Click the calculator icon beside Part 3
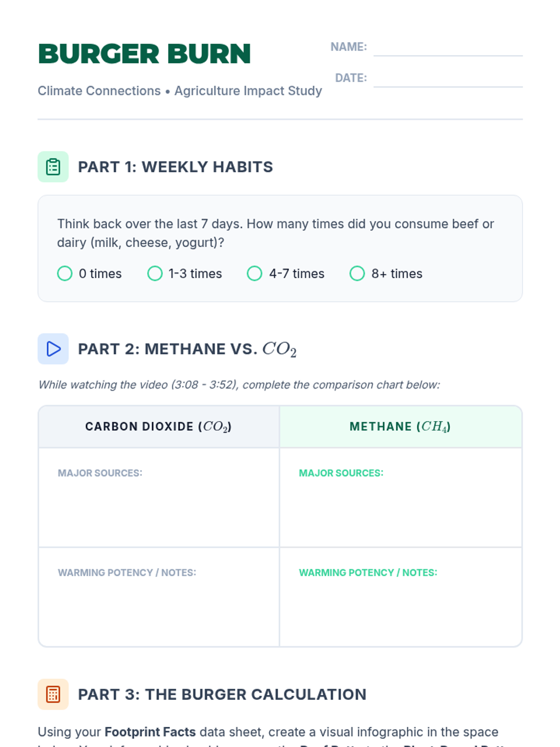Screen dimensions: 560x747 53,694
